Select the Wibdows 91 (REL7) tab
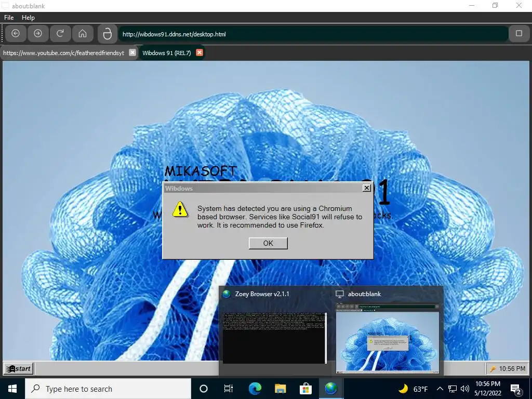The height and width of the screenshot is (399, 532). (167, 53)
